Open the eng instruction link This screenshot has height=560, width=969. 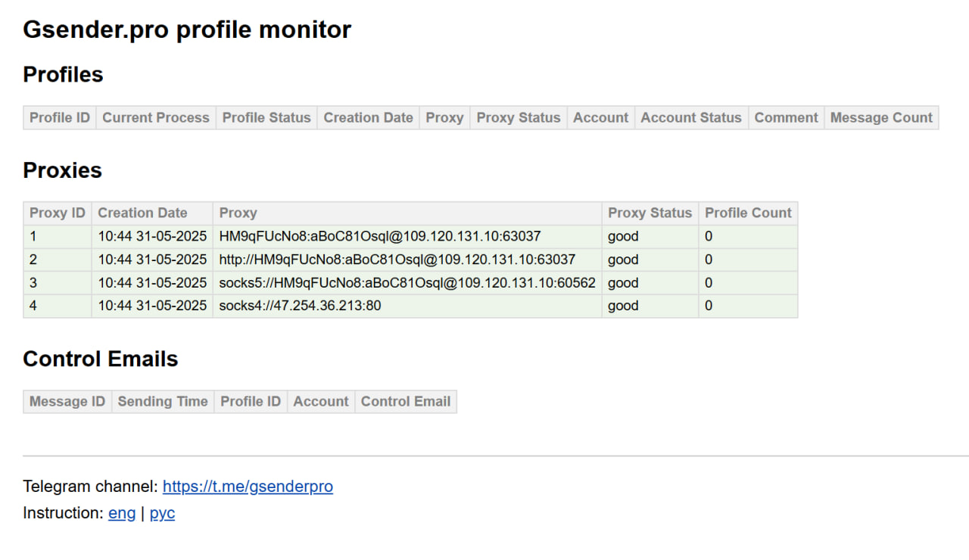click(x=122, y=513)
